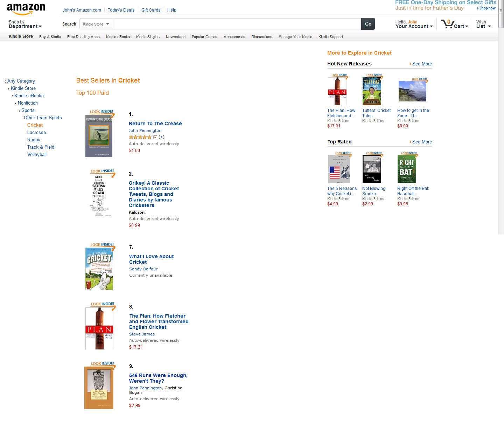The image size is (504, 425).
Task: Select Rugby in the category tree
Action: coord(34,140)
